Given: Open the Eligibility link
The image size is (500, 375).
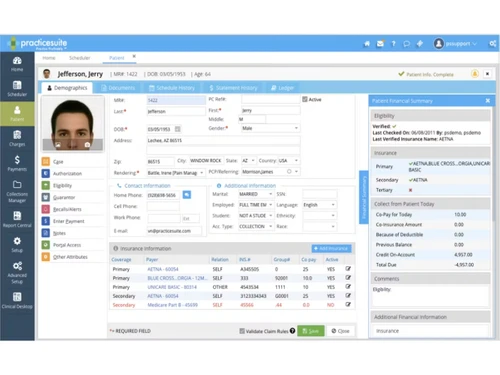Looking at the screenshot, I should pyautogui.click(x=62, y=186).
